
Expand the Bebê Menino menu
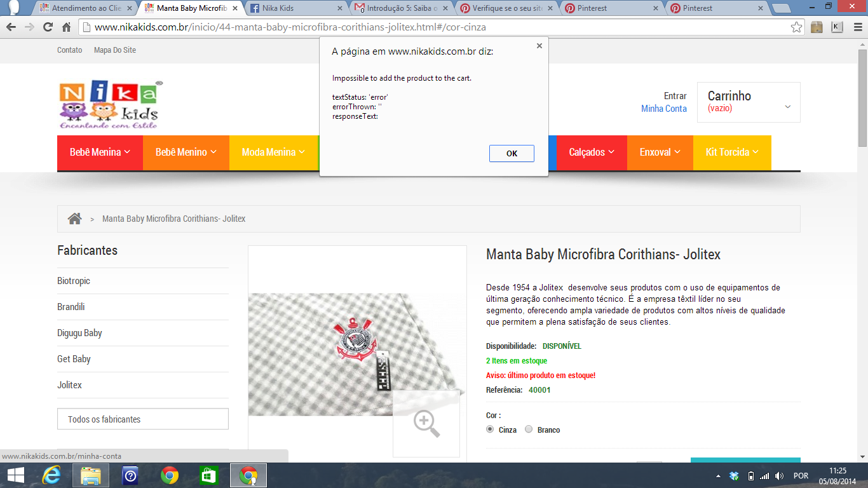(186, 152)
